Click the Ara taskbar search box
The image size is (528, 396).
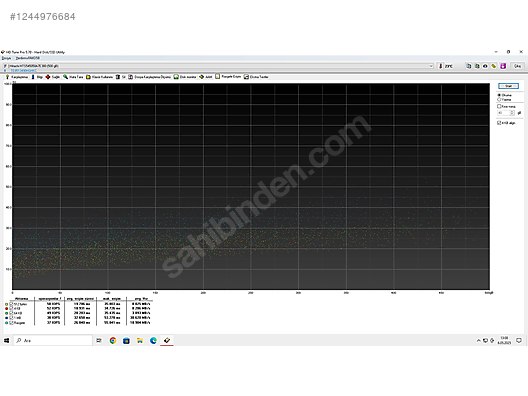pyautogui.click(x=53, y=340)
